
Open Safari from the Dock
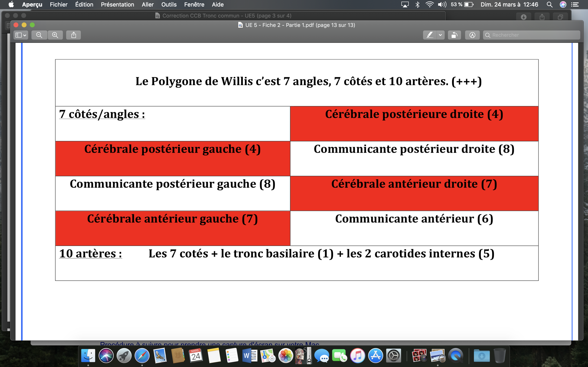pyautogui.click(x=142, y=356)
